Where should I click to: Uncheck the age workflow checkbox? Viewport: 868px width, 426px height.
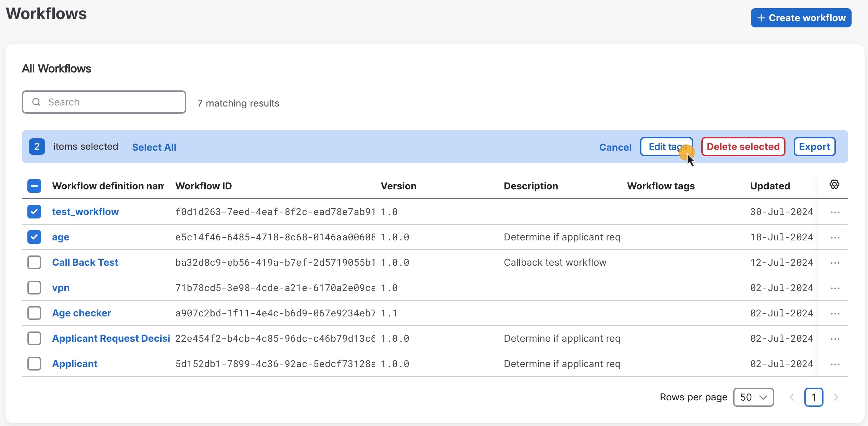[x=34, y=237]
